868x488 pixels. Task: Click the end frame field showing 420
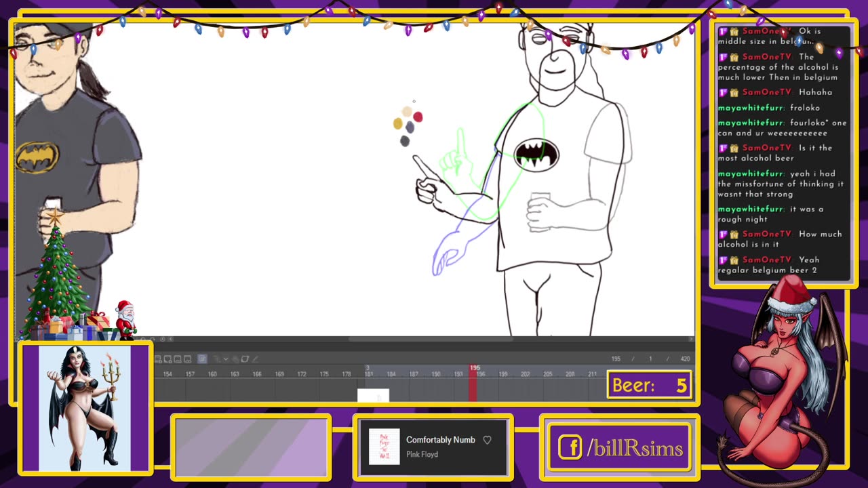coord(685,359)
